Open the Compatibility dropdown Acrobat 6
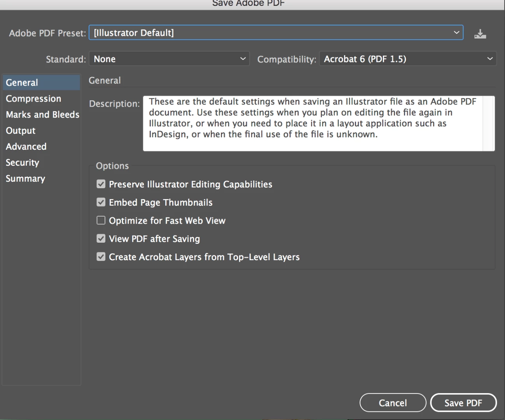Screen dimensions: 505x420 point(408,59)
